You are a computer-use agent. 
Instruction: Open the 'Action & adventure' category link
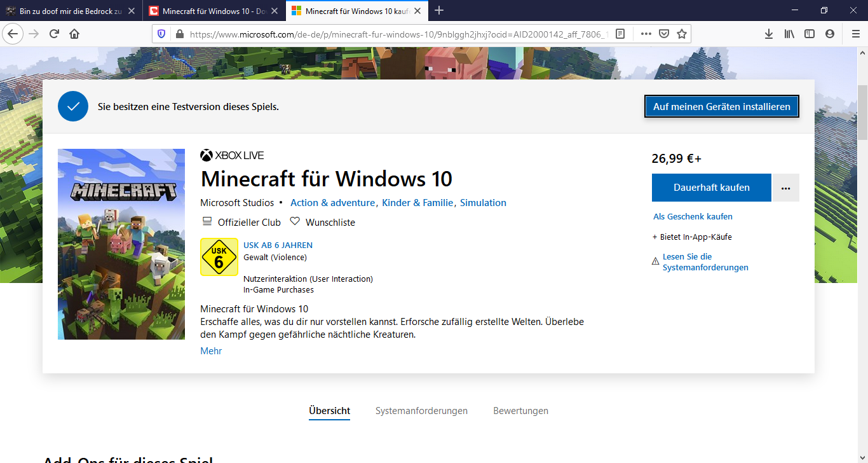pos(332,203)
